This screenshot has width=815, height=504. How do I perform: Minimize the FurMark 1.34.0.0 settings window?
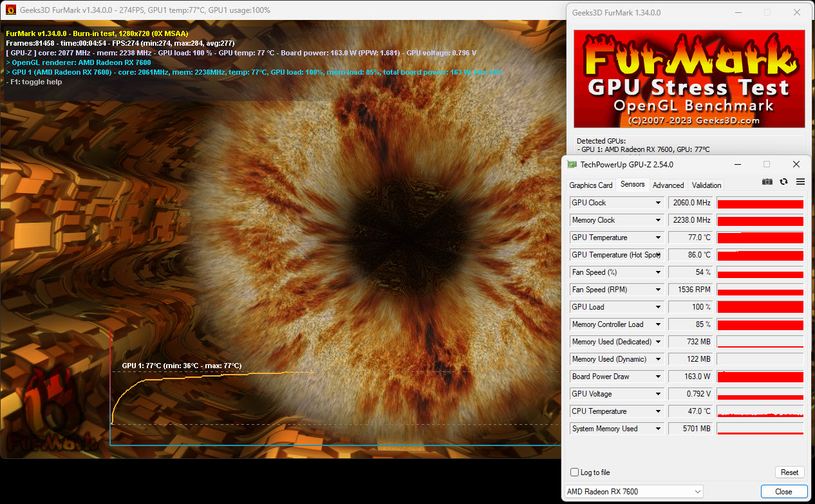coord(738,12)
